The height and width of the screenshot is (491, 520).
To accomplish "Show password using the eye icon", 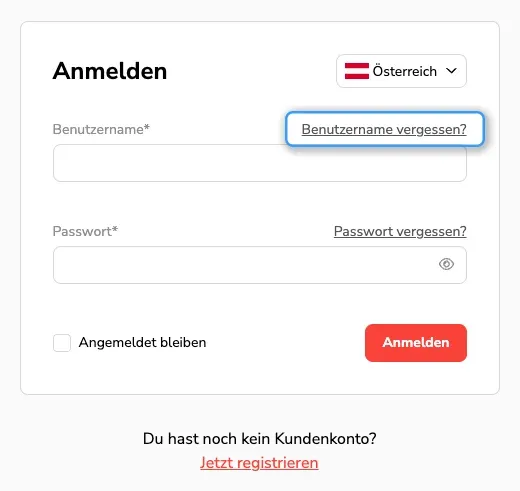I will point(446,264).
